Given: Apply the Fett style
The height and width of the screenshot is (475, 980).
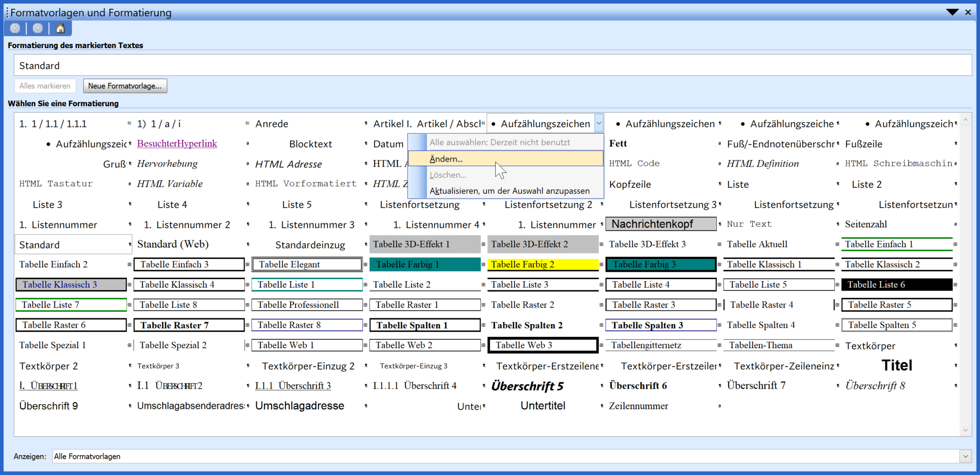Looking at the screenshot, I should click(618, 143).
